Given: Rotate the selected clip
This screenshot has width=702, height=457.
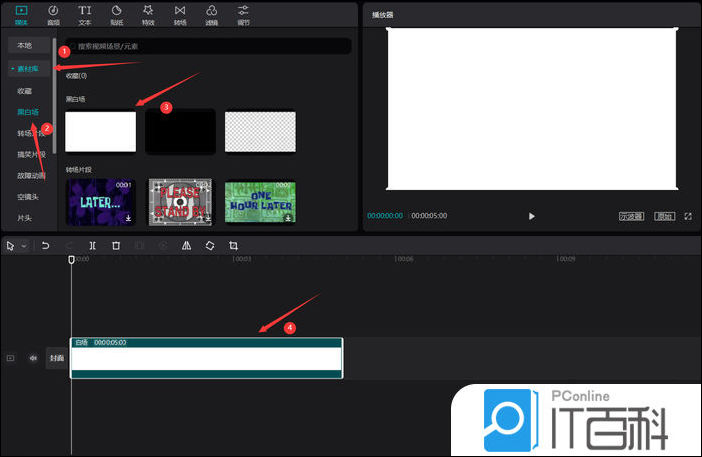Looking at the screenshot, I should click(x=210, y=245).
